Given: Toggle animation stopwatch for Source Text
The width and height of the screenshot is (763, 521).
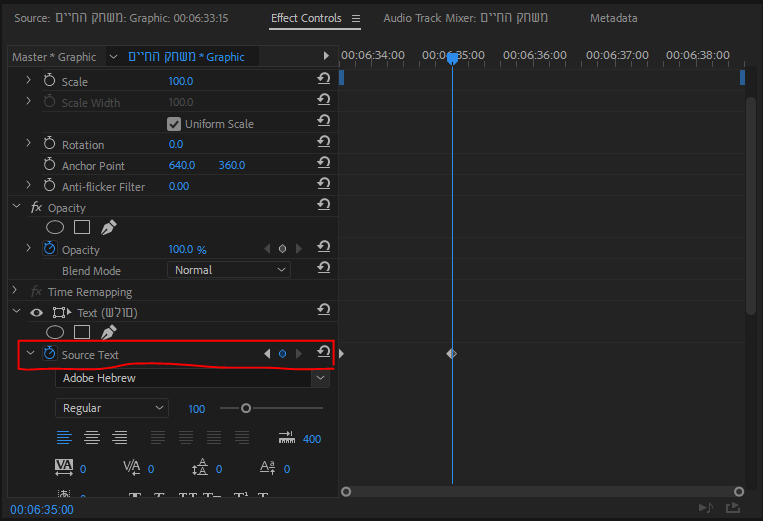Looking at the screenshot, I should (x=50, y=353).
